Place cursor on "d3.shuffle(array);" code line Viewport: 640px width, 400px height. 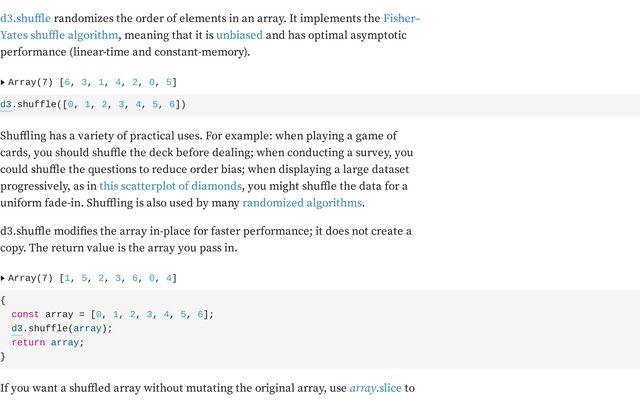point(62,328)
